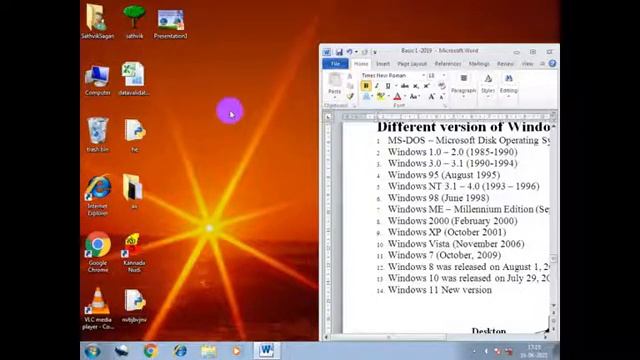Toggle Strikethrough formatting
Screen dimensions: 640x360
pyautogui.click(x=404, y=86)
